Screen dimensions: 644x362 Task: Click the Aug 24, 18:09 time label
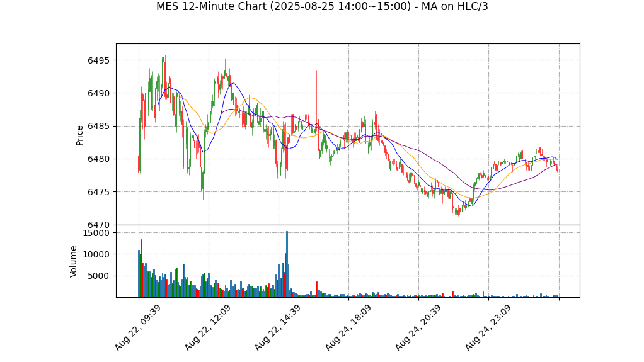[348, 328]
